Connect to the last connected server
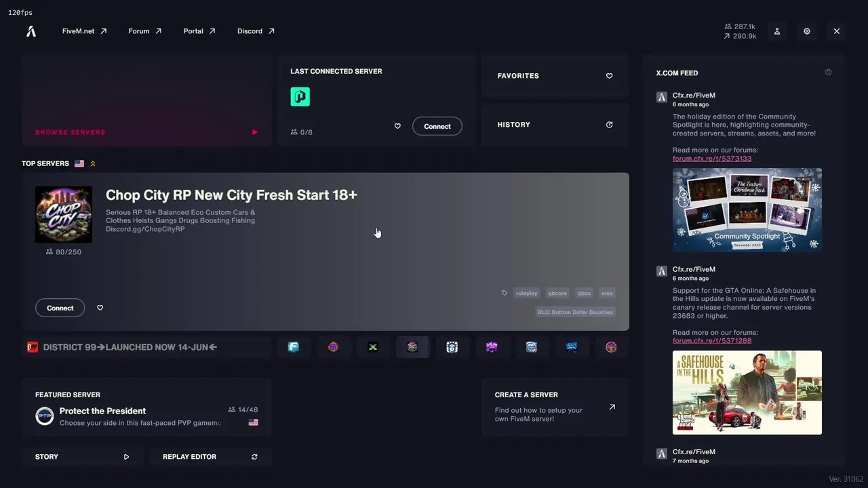This screenshot has width=868, height=488. tap(437, 126)
